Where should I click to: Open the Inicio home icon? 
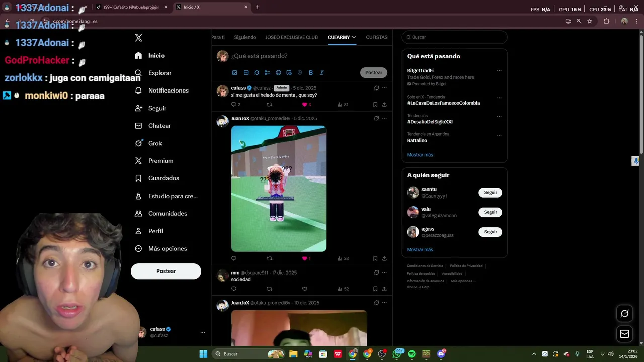coord(138,56)
